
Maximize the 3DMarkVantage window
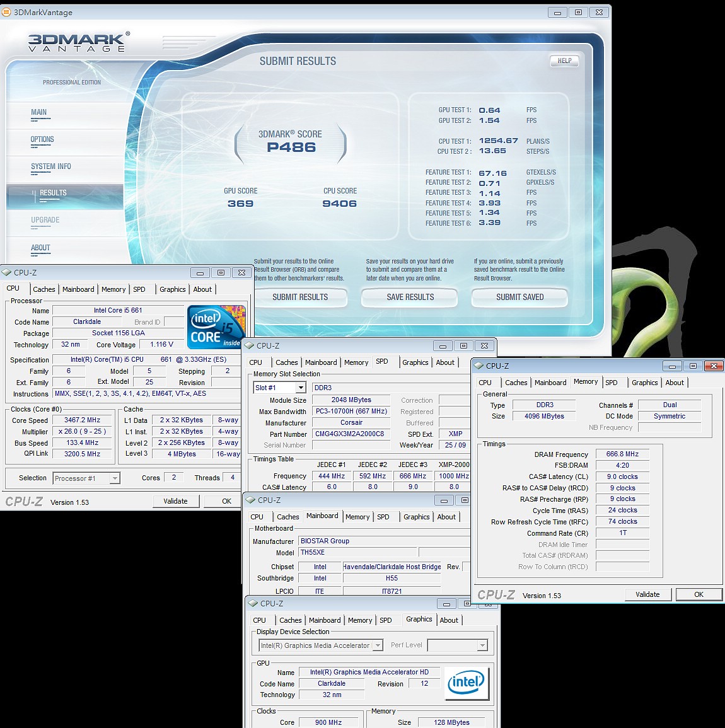[578, 13]
